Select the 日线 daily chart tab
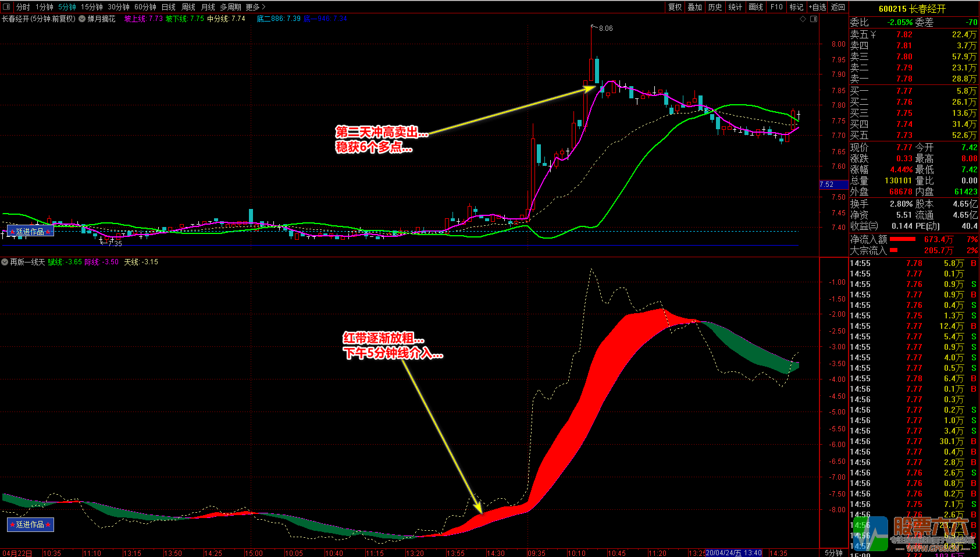980x557 pixels. coord(169,7)
